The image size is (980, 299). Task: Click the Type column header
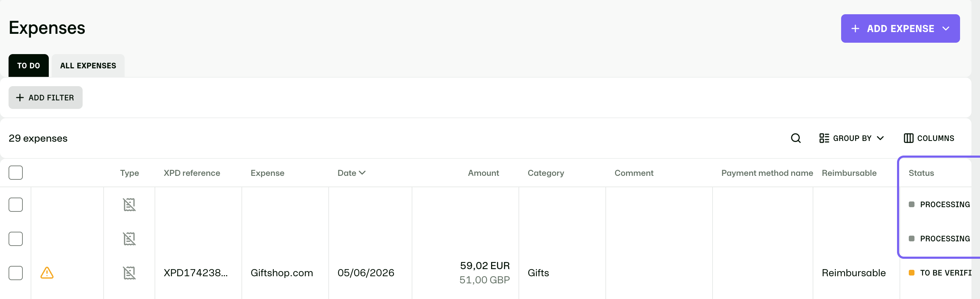coord(129,173)
